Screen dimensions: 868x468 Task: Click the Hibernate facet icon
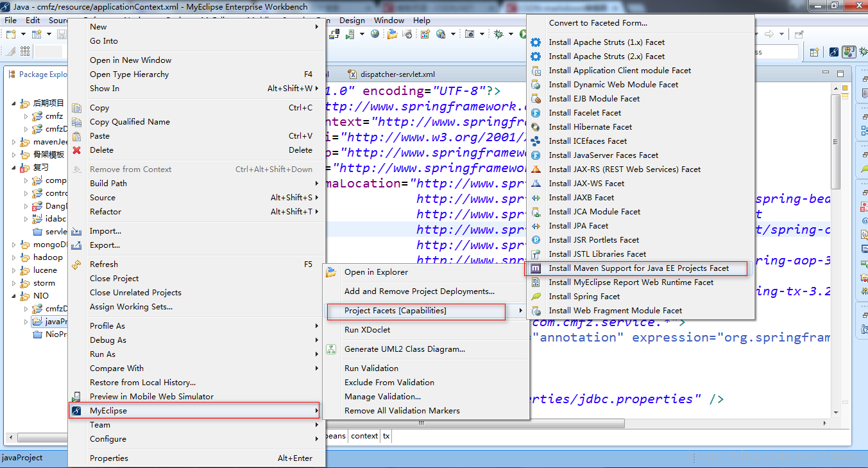(x=536, y=127)
